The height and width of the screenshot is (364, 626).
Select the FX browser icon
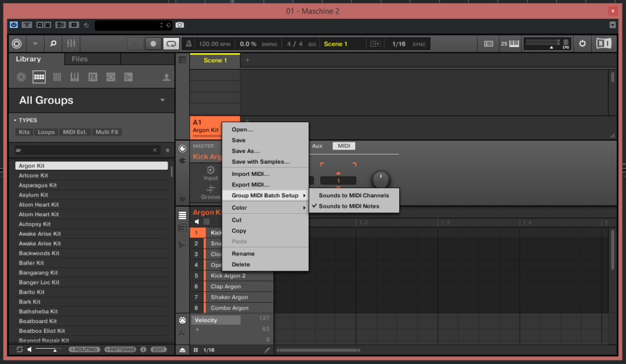point(93,77)
